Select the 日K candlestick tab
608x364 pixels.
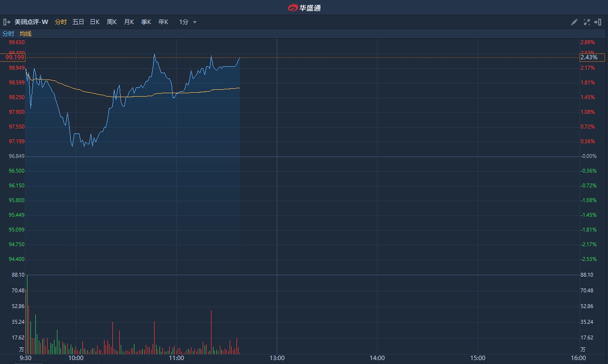click(x=95, y=22)
